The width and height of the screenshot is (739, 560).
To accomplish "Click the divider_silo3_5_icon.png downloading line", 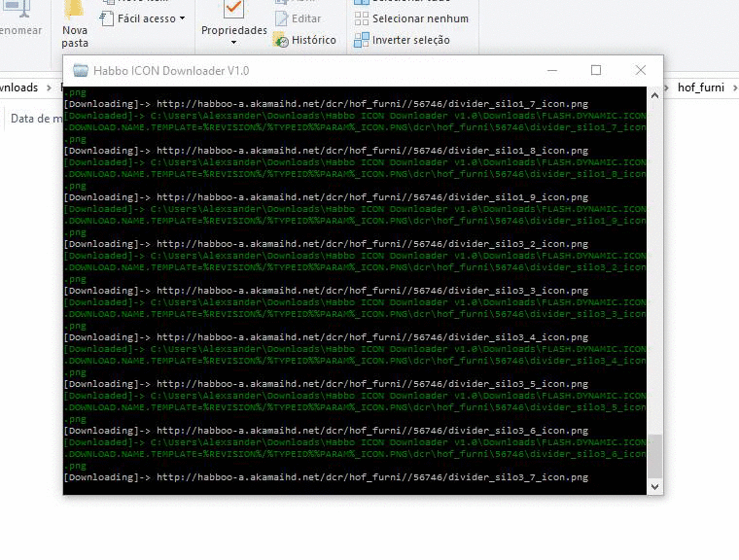I will [326, 384].
